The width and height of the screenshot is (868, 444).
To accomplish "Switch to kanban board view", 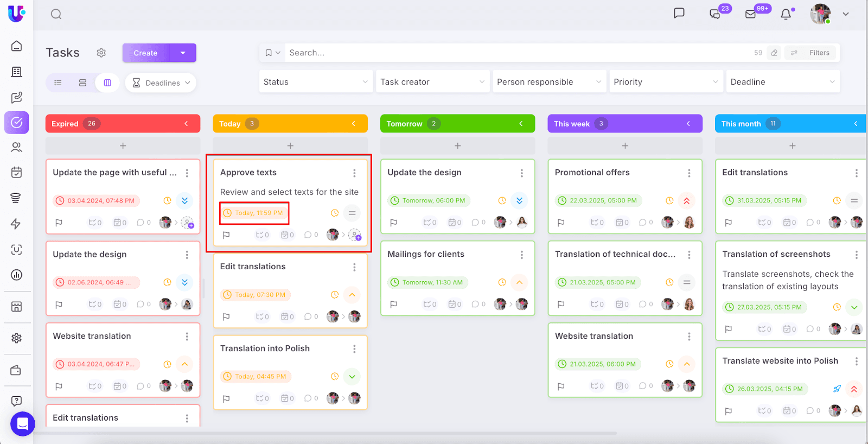I will point(107,83).
